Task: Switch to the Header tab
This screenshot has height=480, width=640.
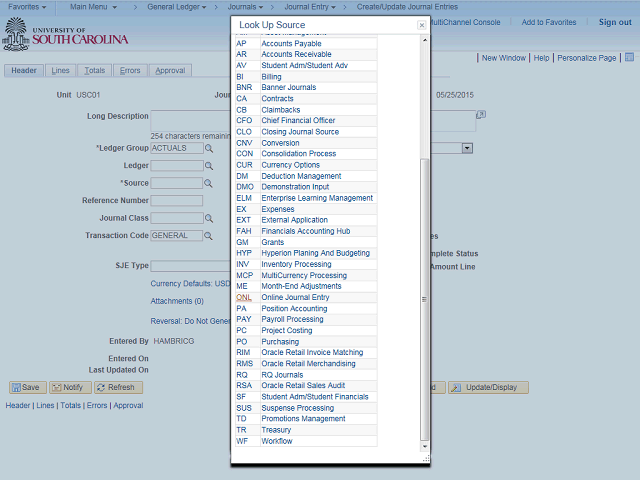Action: pos(24,71)
